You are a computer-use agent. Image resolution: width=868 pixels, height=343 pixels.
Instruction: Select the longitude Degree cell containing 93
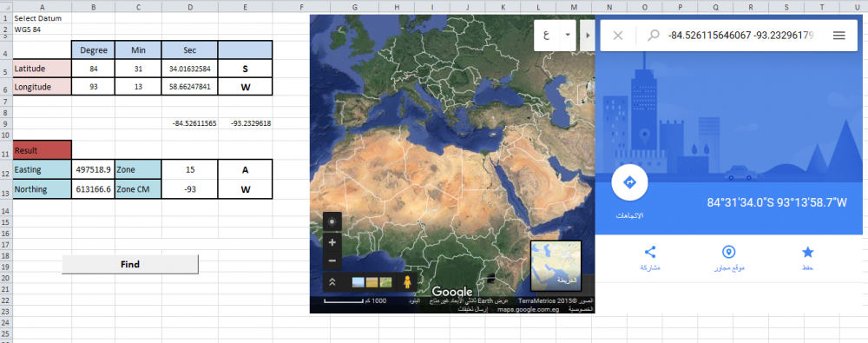point(94,87)
